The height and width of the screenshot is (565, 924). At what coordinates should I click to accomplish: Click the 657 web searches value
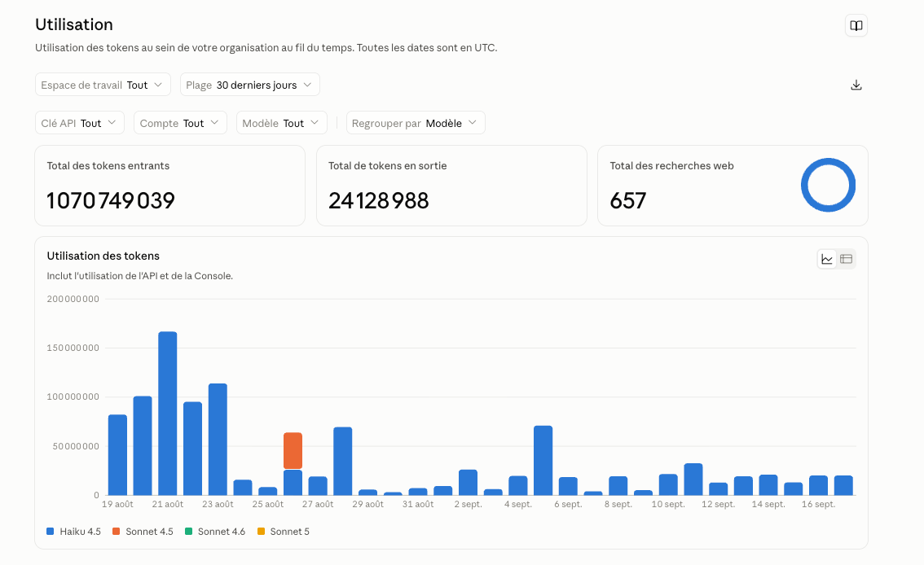pyautogui.click(x=628, y=201)
